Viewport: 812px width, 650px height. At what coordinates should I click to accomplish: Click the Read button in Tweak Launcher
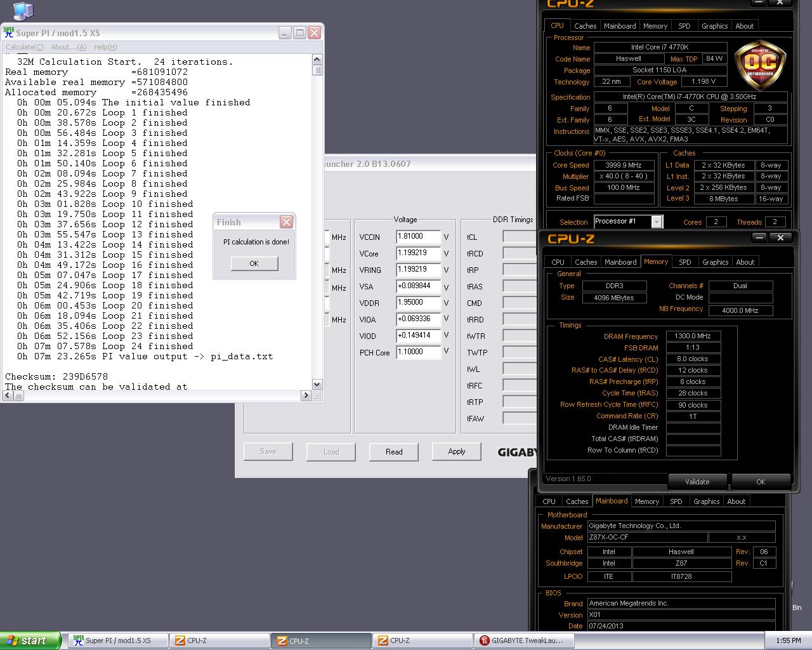[x=394, y=452]
